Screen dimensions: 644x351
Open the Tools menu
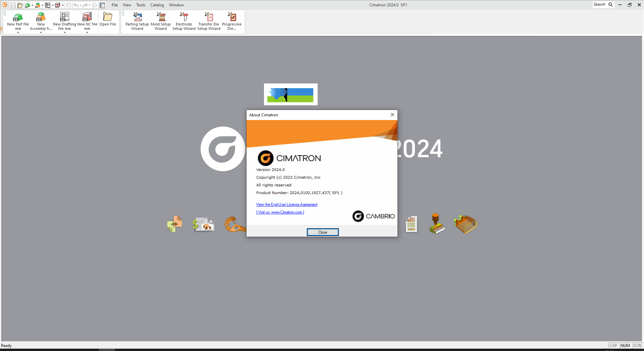pyautogui.click(x=141, y=5)
